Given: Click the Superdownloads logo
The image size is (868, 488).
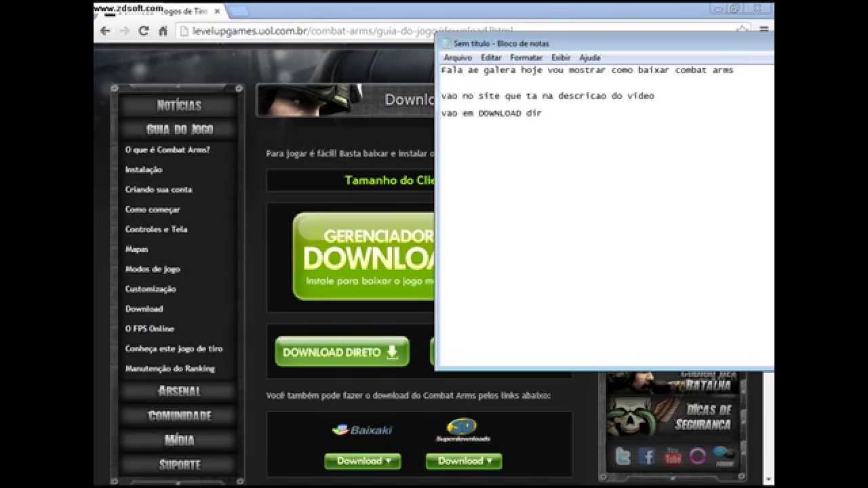Looking at the screenshot, I should click(462, 430).
